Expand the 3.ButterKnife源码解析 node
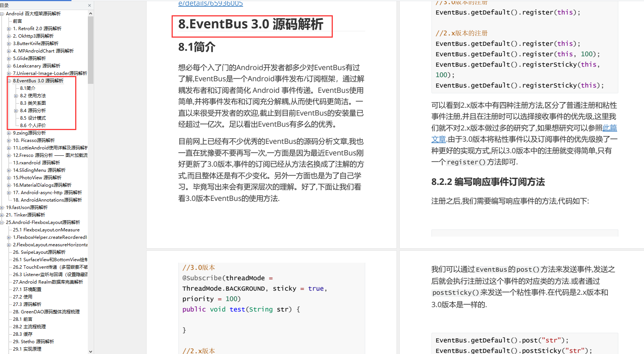 click(x=9, y=44)
